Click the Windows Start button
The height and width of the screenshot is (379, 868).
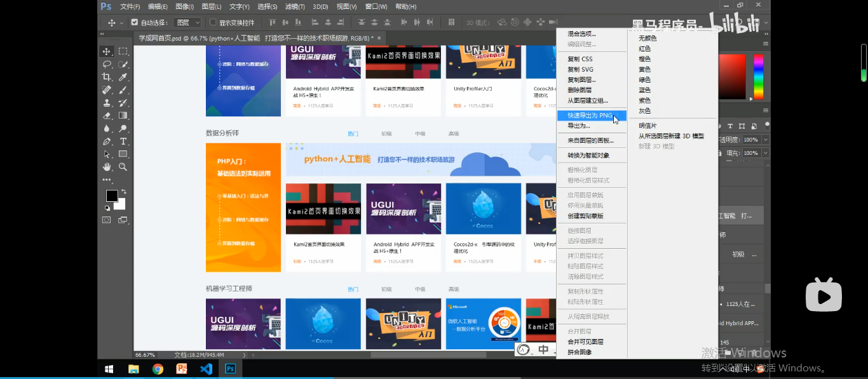pyautogui.click(x=109, y=369)
